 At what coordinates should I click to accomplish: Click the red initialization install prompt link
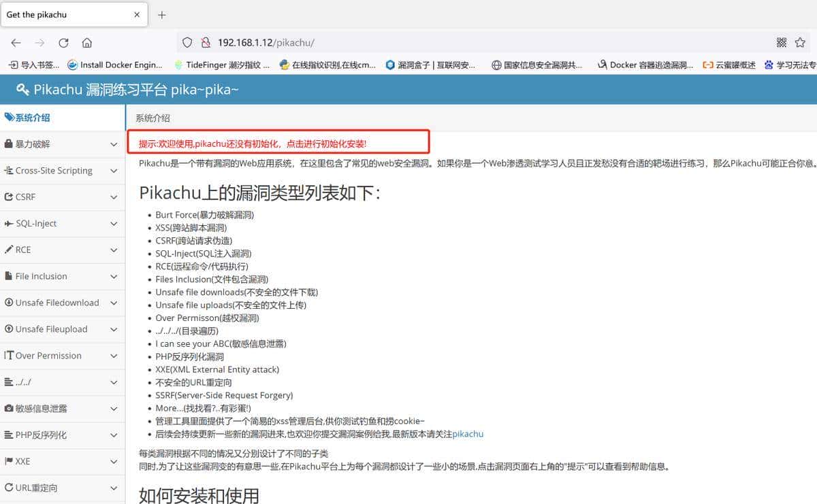pos(252,143)
